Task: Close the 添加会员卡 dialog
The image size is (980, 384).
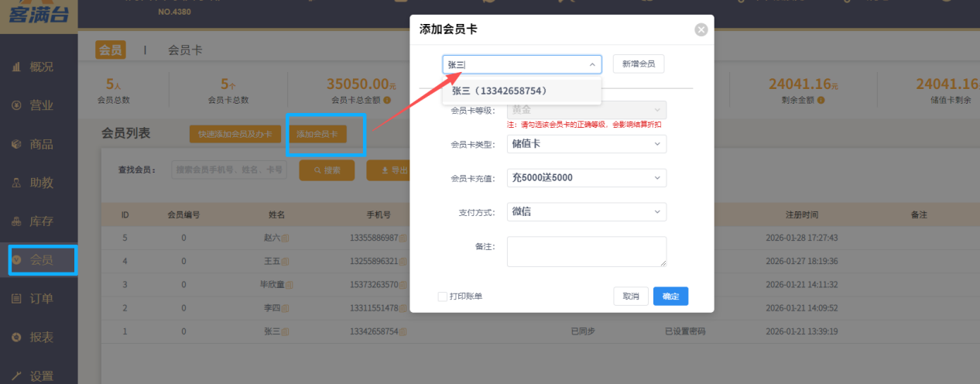Action: (701, 29)
